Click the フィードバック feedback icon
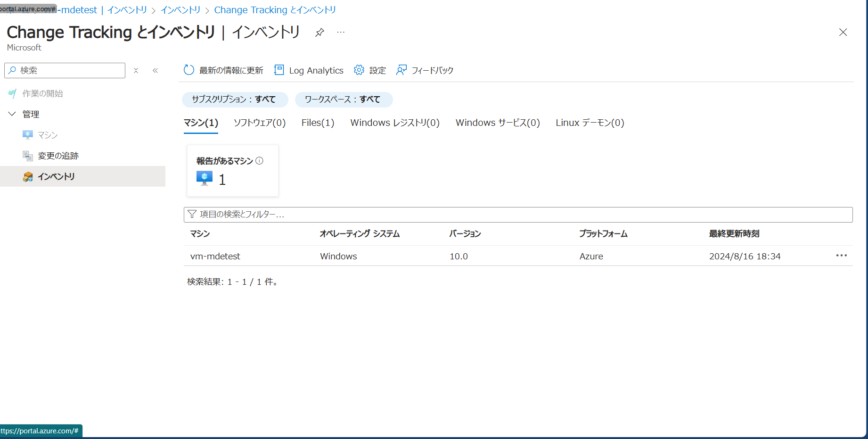 click(401, 70)
